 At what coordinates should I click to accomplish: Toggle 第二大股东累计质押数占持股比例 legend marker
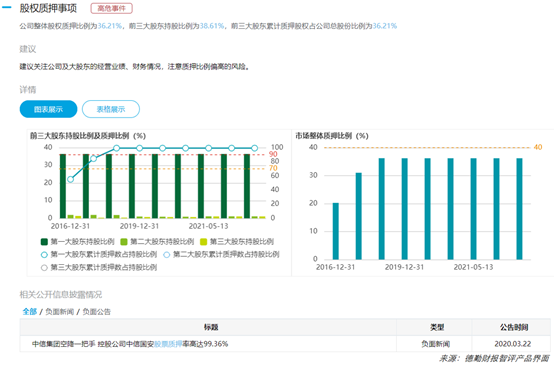pyautogui.click(x=166, y=254)
